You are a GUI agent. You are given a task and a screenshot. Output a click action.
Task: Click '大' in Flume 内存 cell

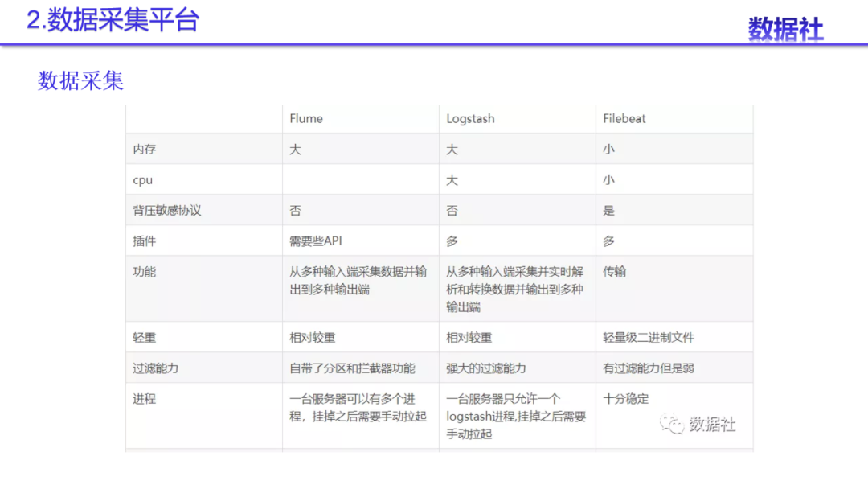coord(295,149)
